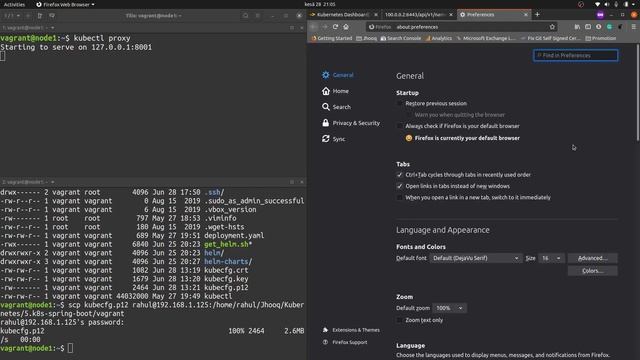Click the purple extension icon near tab bar

[600, 15]
